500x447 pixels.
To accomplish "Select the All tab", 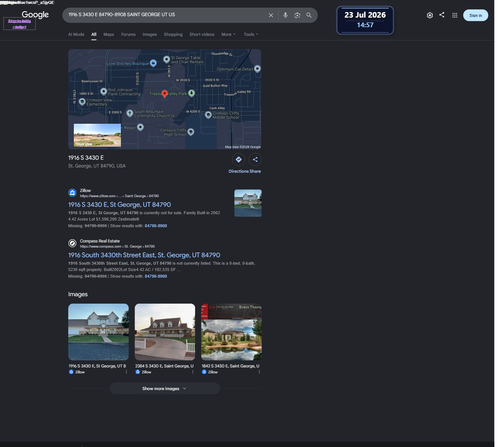I will [94, 34].
